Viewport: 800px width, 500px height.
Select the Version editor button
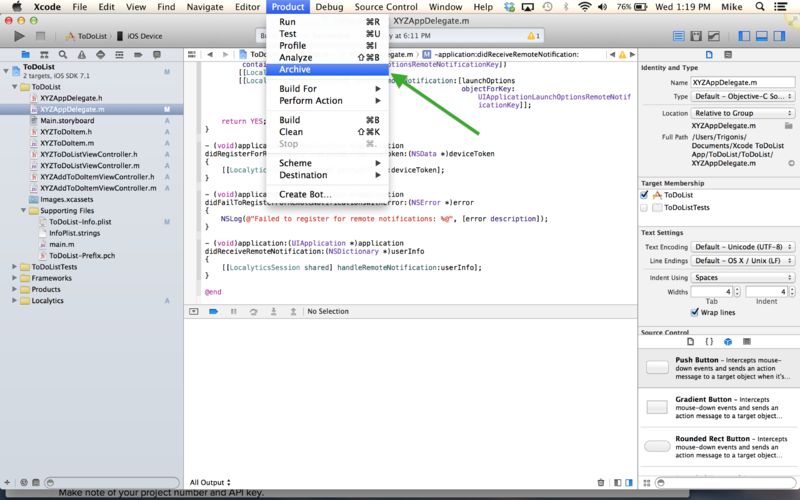coord(714,36)
